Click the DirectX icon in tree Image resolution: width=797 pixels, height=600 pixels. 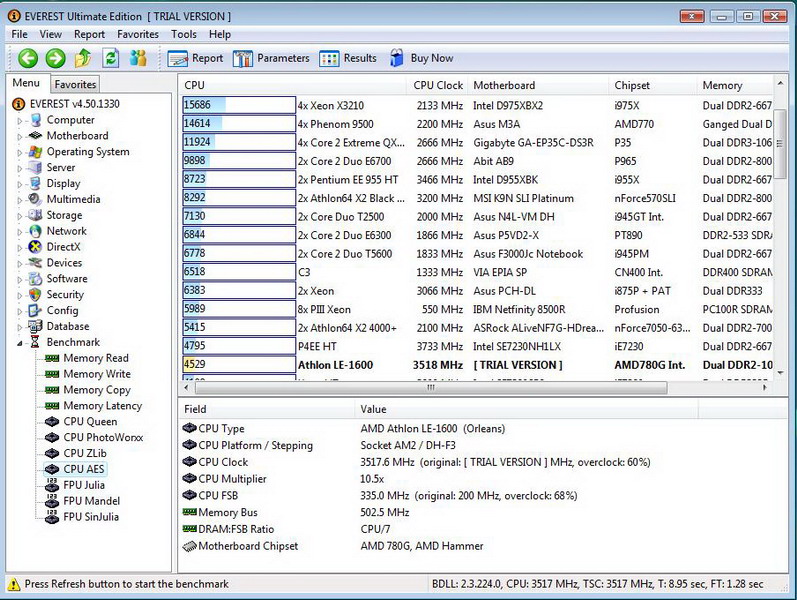[35, 247]
